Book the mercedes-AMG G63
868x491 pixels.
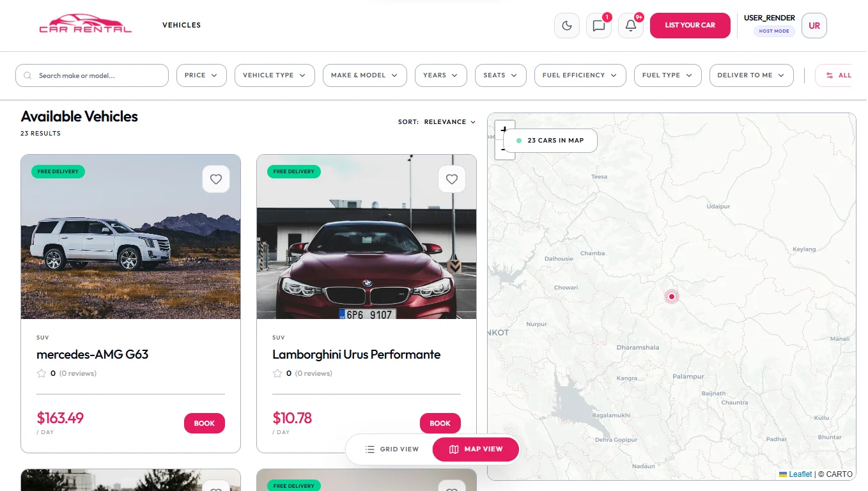pos(205,423)
